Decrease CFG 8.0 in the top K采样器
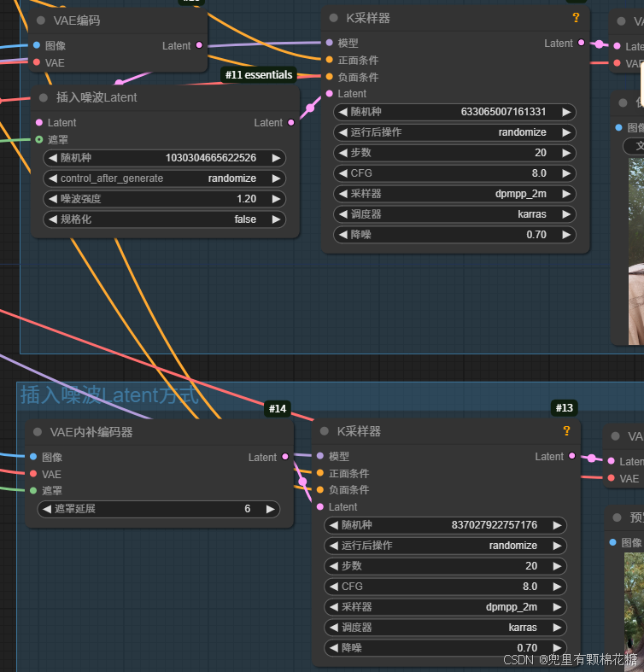Screen dimensions: 644x672 coord(343,173)
